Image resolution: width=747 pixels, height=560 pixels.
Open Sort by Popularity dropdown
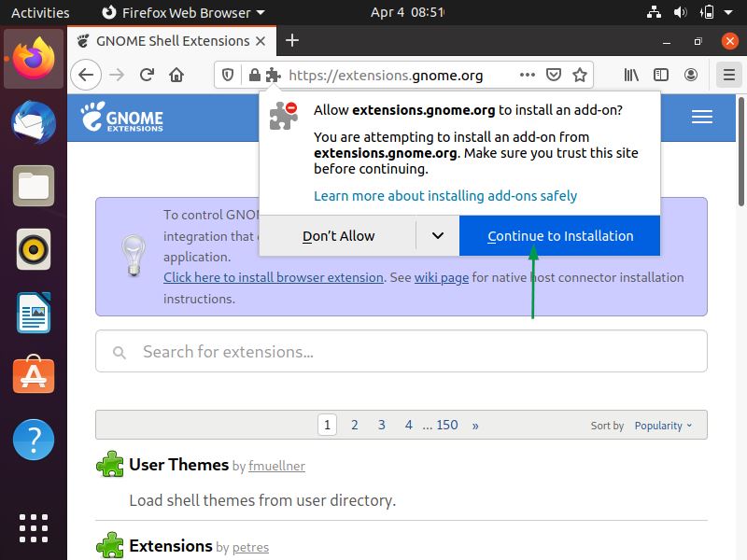click(663, 426)
